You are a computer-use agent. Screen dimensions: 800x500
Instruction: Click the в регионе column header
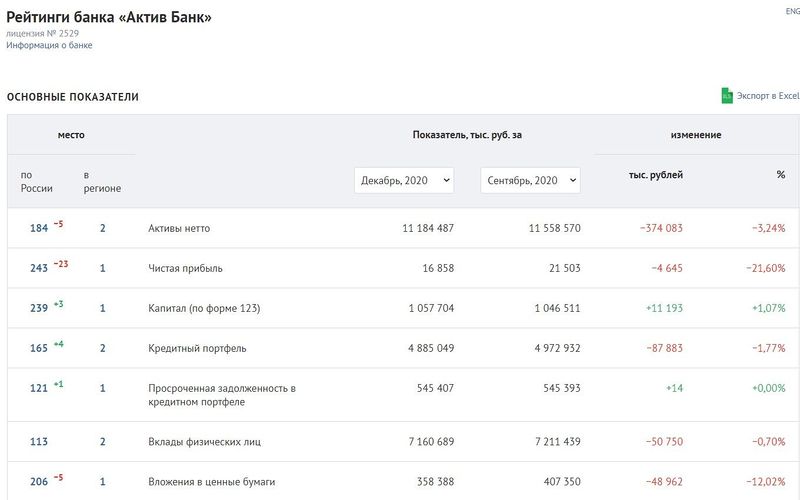tap(102, 181)
